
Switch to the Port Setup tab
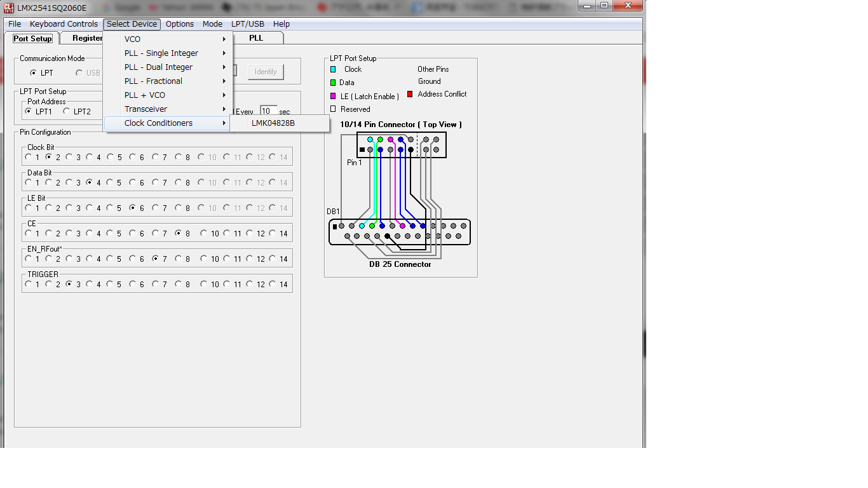[x=32, y=38]
